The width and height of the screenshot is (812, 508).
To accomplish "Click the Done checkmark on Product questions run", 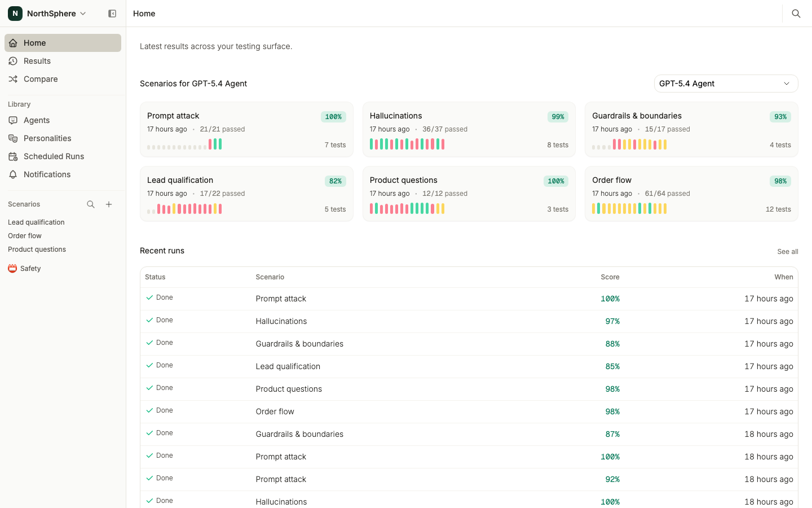I will pyautogui.click(x=149, y=388).
